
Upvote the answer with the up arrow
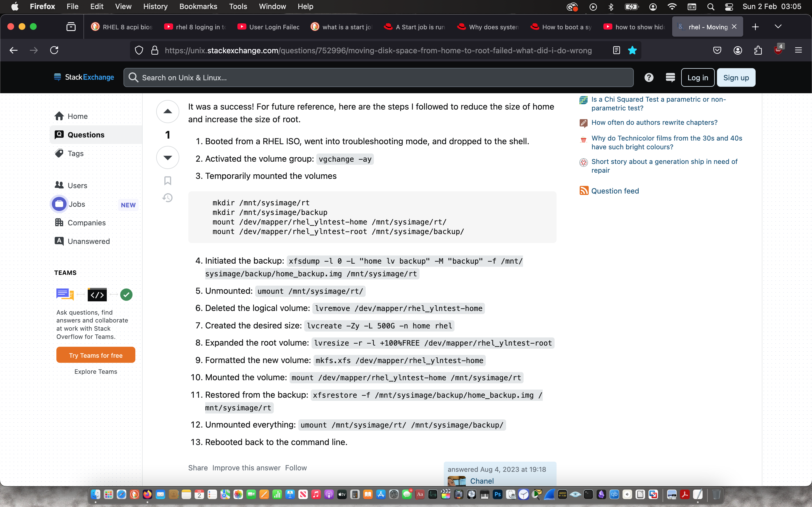[167, 111]
